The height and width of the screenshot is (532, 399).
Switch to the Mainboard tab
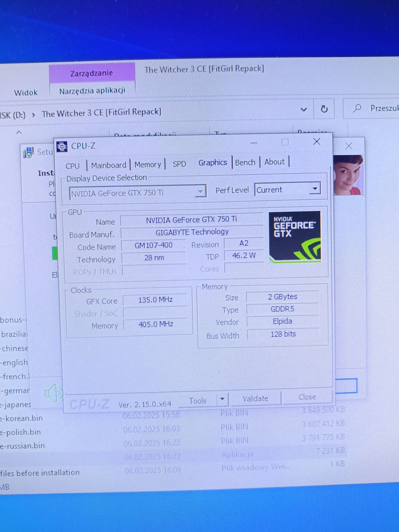(x=109, y=165)
